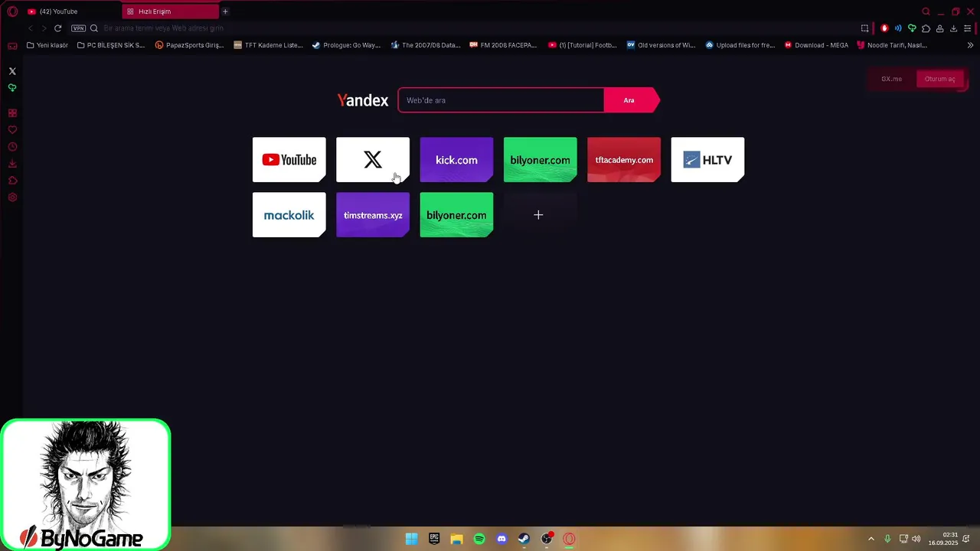
Task: Open the HLTV speed dial tile
Action: (x=707, y=160)
